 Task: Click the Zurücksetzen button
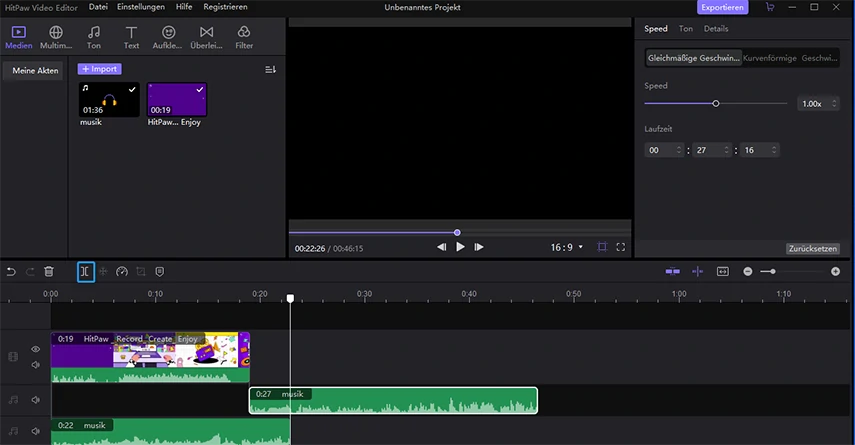[812, 248]
